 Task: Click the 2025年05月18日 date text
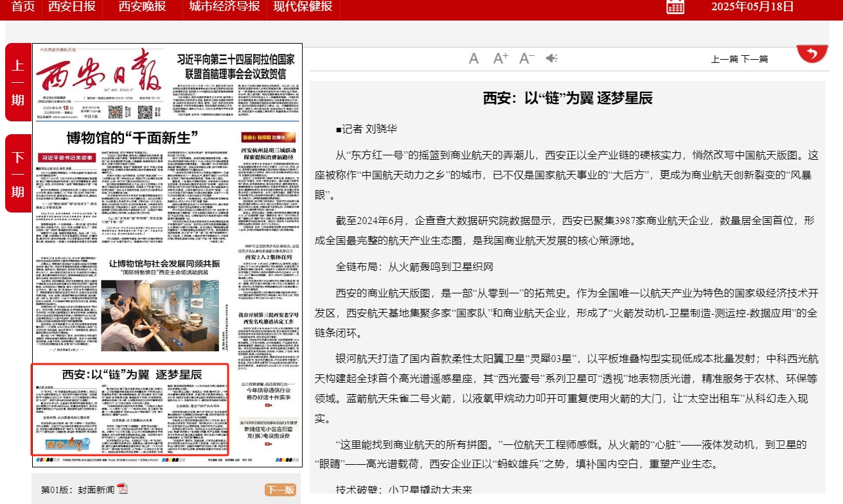point(752,6)
